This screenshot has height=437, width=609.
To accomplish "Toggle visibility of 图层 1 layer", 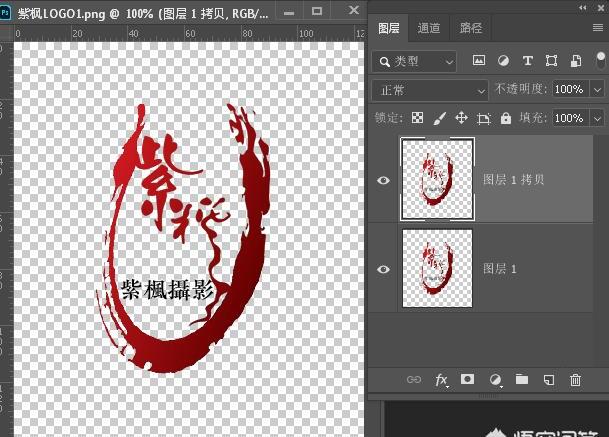I will 384,269.
